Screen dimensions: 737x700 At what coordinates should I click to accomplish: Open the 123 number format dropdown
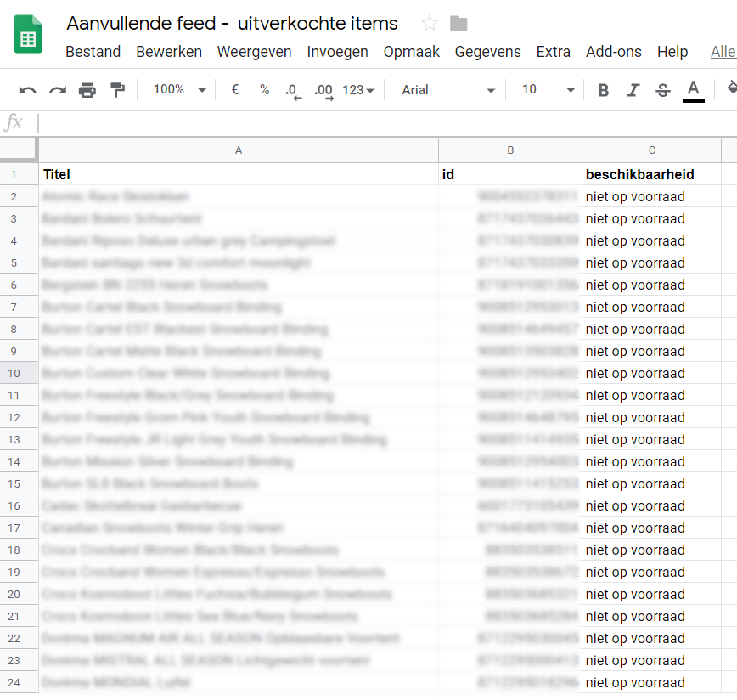tap(358, 90)
